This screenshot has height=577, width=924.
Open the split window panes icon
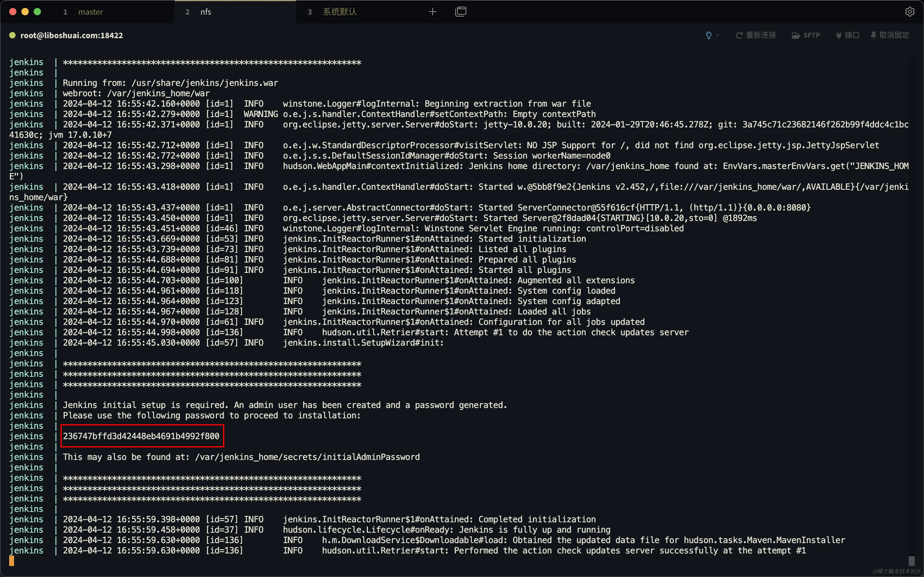tap(460, 12)
